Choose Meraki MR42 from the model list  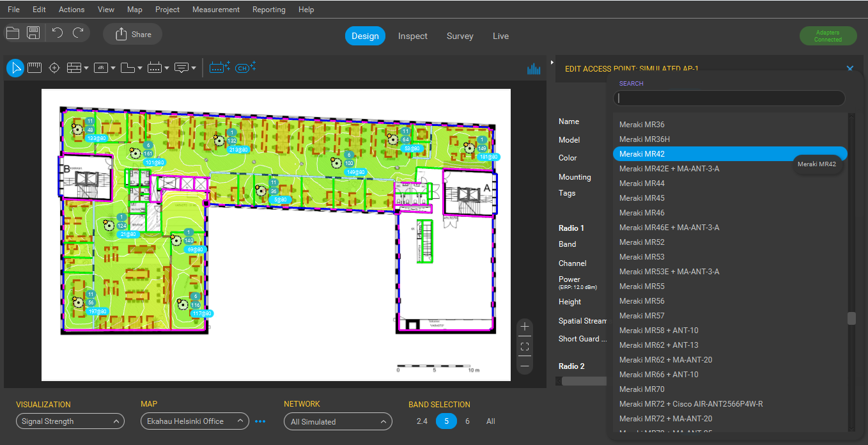(x=730, y=154)
